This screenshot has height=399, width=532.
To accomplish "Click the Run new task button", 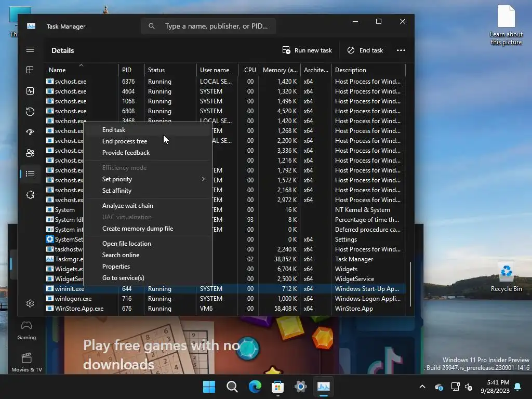I will click(307, 50).
